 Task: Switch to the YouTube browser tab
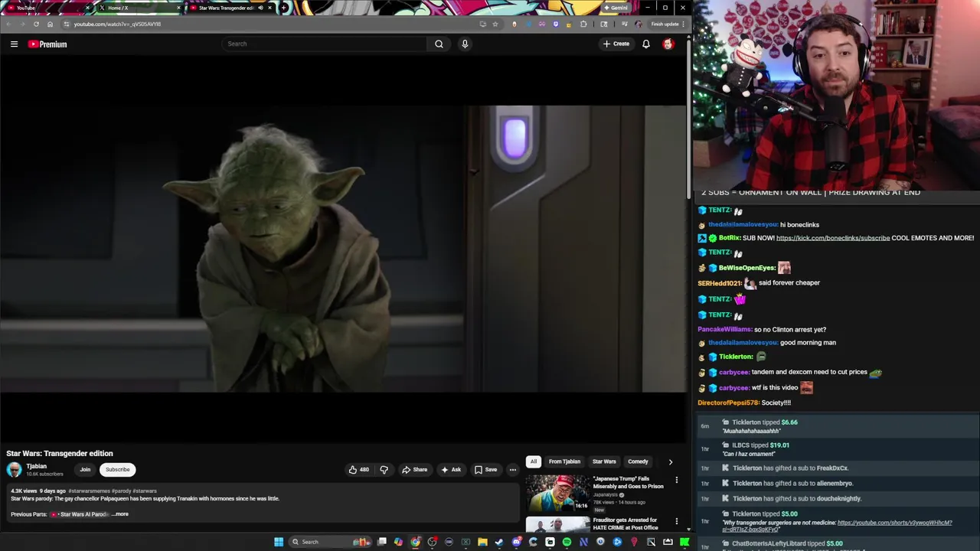coord(46,8)
